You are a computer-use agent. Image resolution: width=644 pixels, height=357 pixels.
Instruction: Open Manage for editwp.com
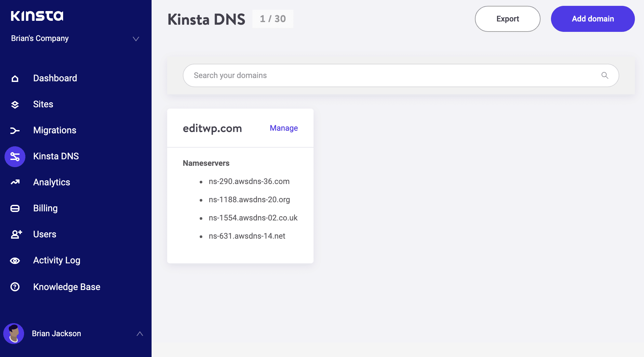coord(283,128)
